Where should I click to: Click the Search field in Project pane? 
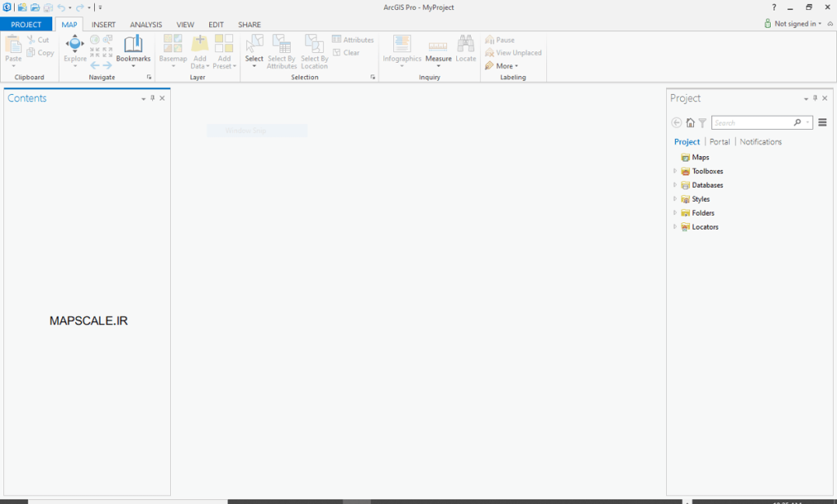(752, 123)
